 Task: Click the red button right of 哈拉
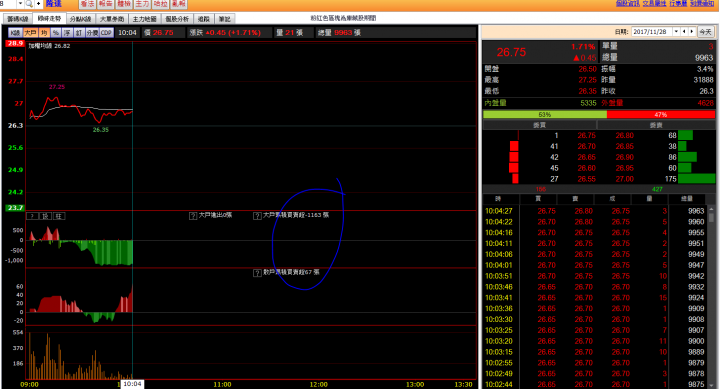point(179,4)
